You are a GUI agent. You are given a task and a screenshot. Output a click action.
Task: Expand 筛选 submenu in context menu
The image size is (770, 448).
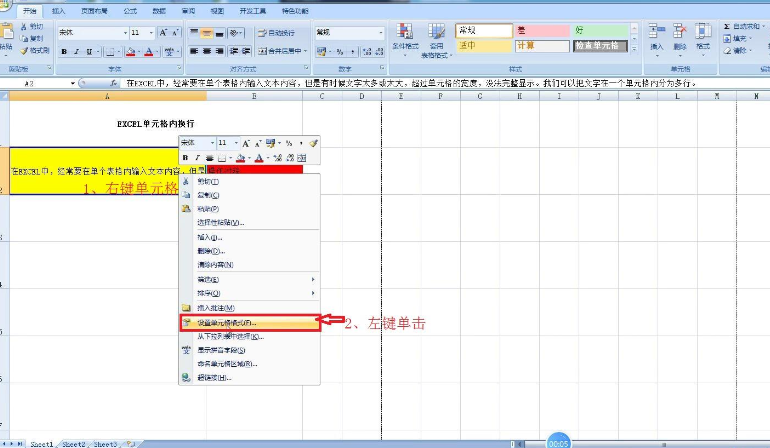tap(250, 280)
